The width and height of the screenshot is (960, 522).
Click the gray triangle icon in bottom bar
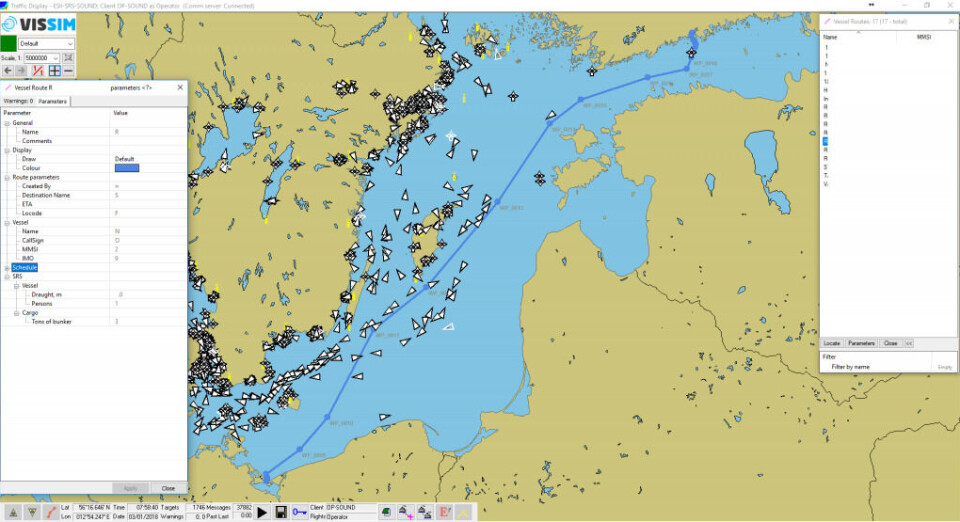point(13,512)
